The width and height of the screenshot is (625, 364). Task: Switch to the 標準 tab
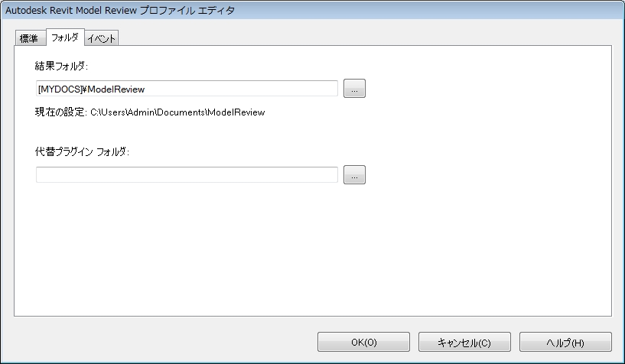point(29,38)
